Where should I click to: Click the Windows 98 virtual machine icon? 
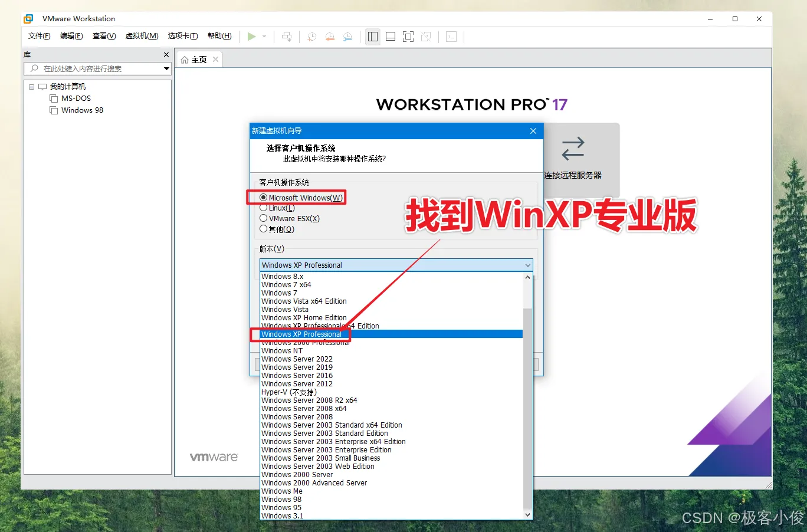click(54, 110)
